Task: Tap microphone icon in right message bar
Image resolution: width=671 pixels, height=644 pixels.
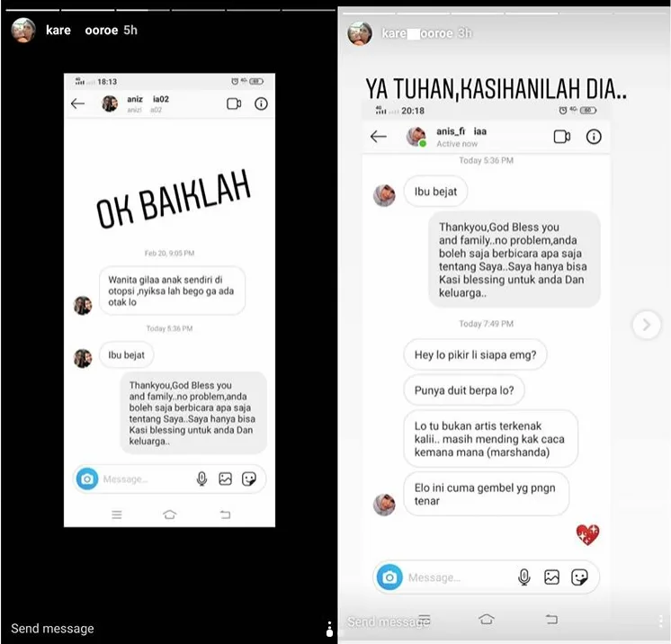Action: (x=523, y=577)
